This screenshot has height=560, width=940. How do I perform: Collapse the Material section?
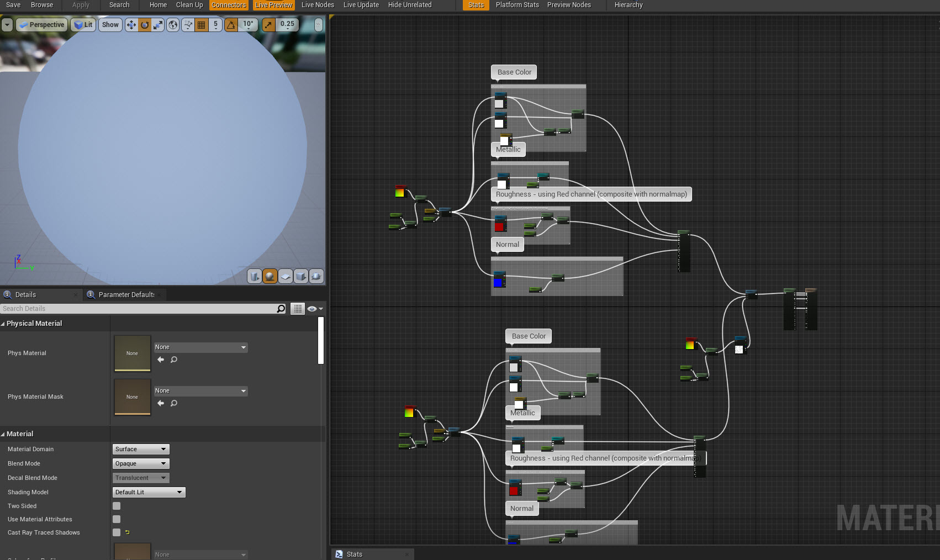3,434
